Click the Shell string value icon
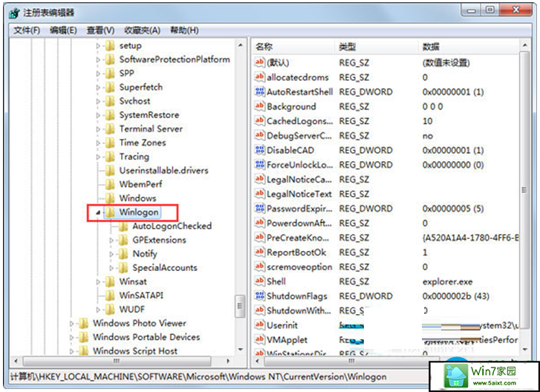Screen dimensions: 540x392 click(x=260, y=281)
